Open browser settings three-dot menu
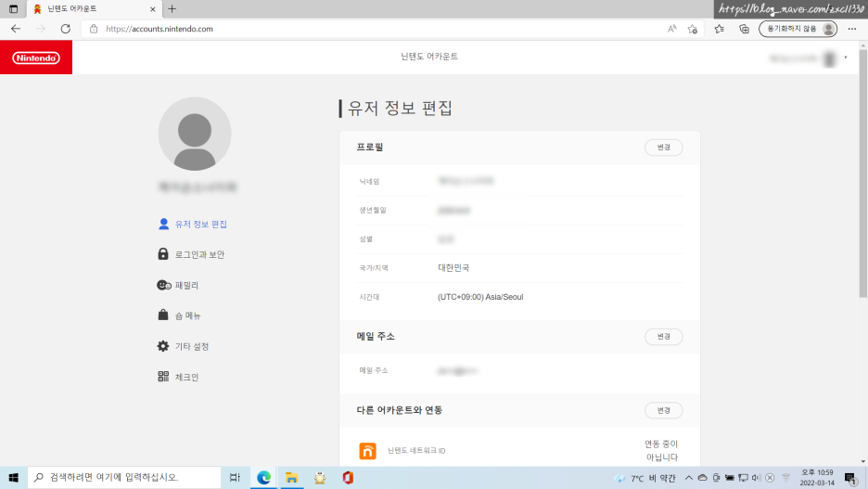868x489 pixels. click(x=852, y=29)
